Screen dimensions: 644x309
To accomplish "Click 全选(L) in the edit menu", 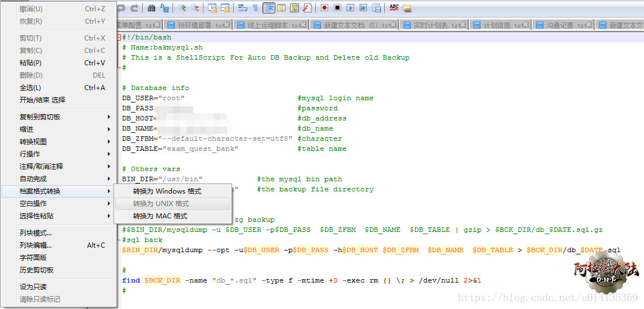I will pos(30,88).
